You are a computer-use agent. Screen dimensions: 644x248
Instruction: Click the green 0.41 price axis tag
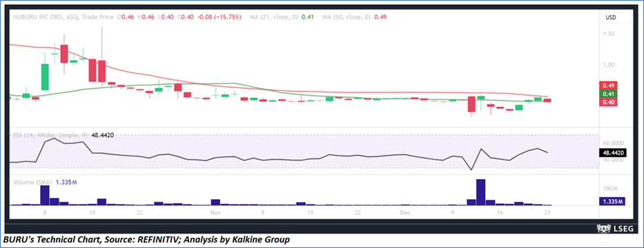coord(609,94)
